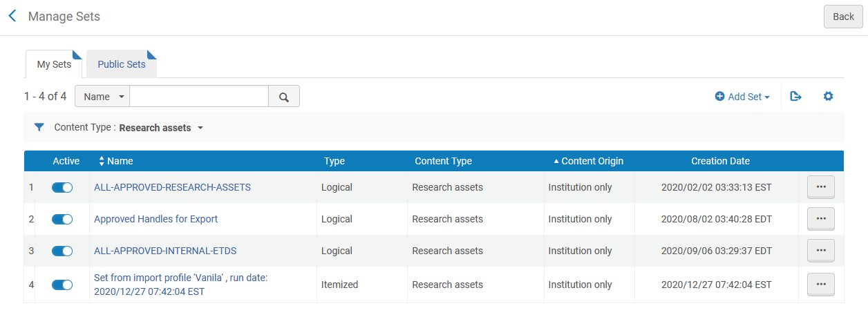The height and width of the screenshot is (326, 868).
Task: Click the Manage Sets page title
Action: (x=64, y=17)
